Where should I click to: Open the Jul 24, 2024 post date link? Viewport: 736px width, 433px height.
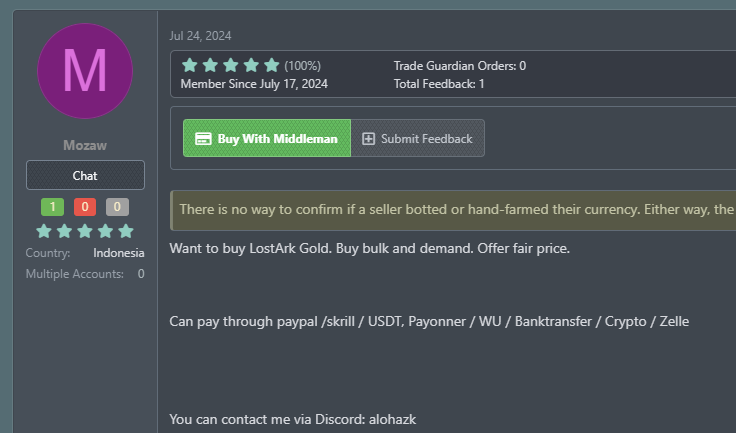point(200,36)
